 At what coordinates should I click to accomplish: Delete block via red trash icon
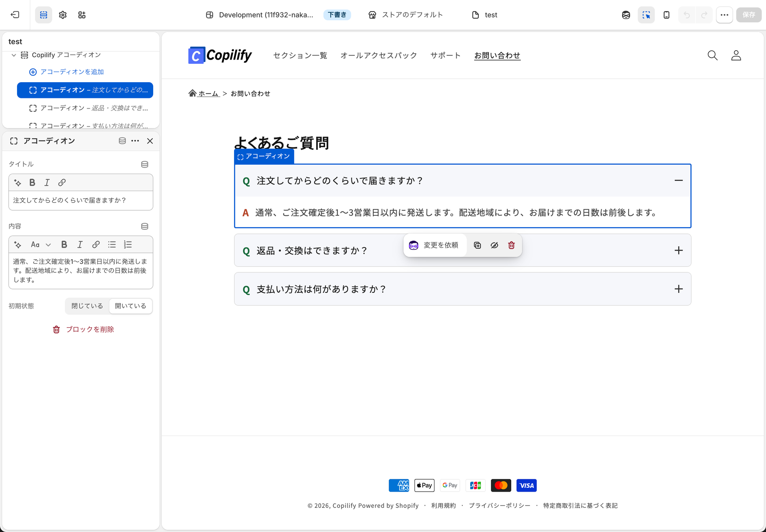tap(512, 245)
